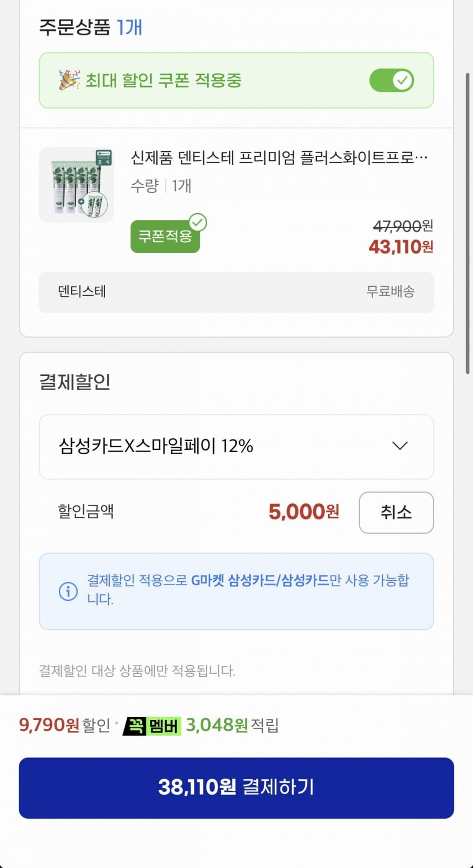Click the info icon in blue notice
The height and width of the screenshot is (868, 473).
(68, 591)
